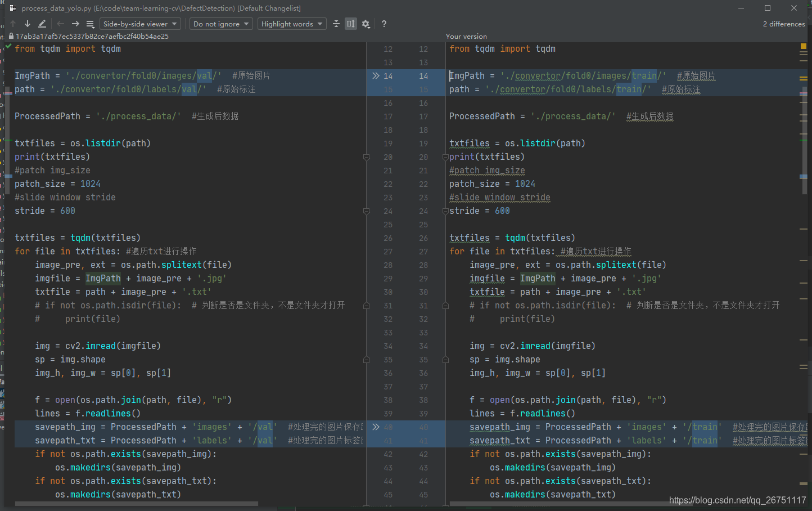The height and width of the screenshot is (511, 812).
Task: Open the Highlight words dropdown
Action: point(292,24)
